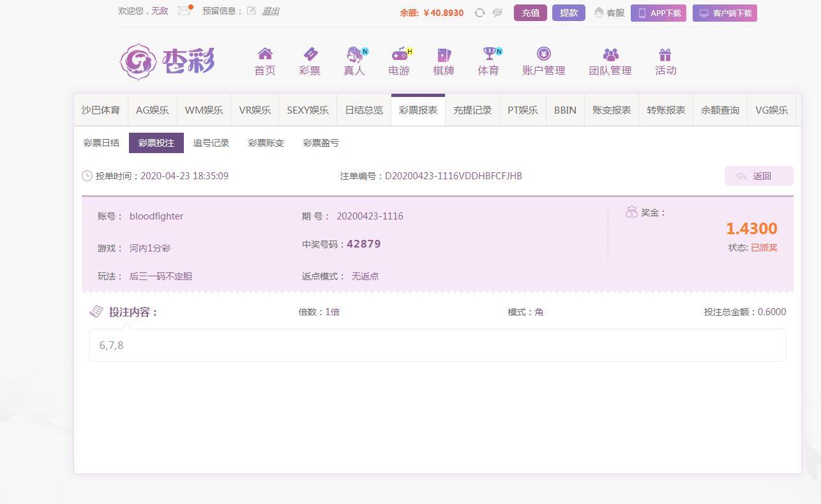The image size is (821, 504).
Task: Open the 活动 promotions section
Action: (x=665, y=61)
